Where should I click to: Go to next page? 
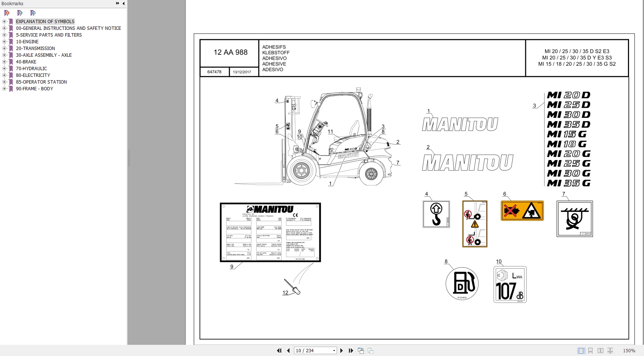(x=341, y=350)
